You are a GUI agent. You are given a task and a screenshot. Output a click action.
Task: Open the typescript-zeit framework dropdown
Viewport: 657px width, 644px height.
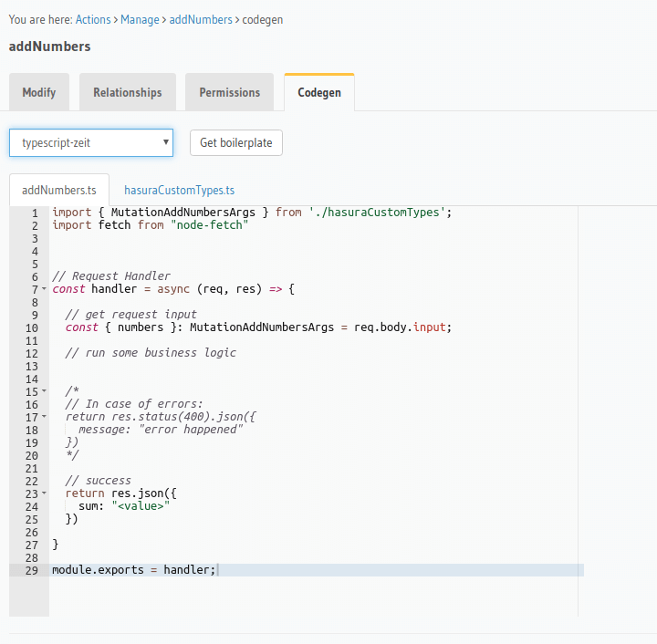pyautogui.click(x=91, y=142)
